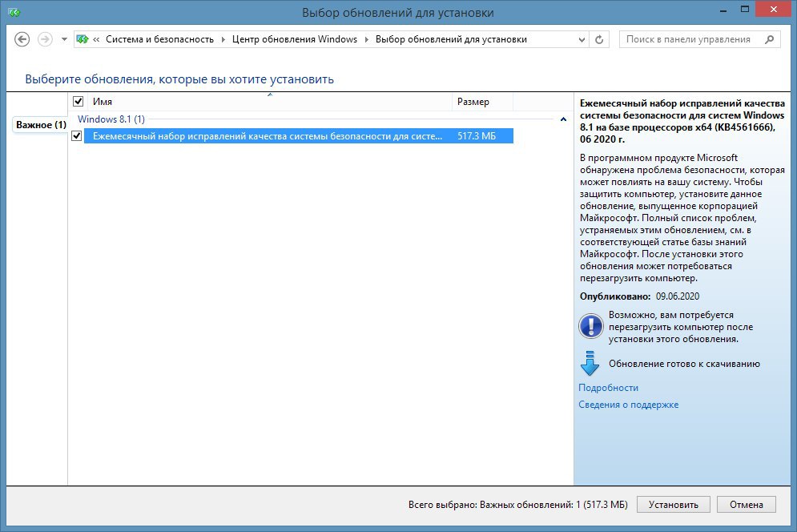Click the "Отмена" button
This screenshot has height=532, width=797.
747,505
